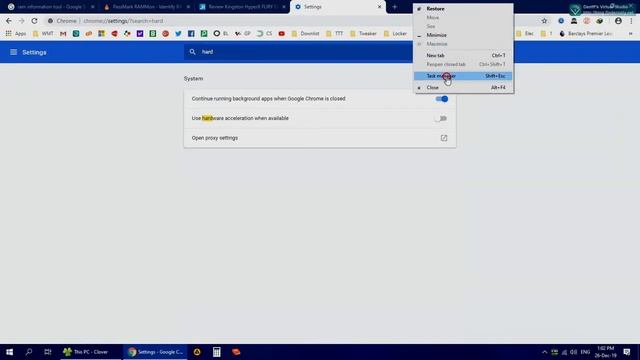The width and height of the screenshot is (640, 360).
Task: Select Task manager in context menu
Action: point(463,76)
